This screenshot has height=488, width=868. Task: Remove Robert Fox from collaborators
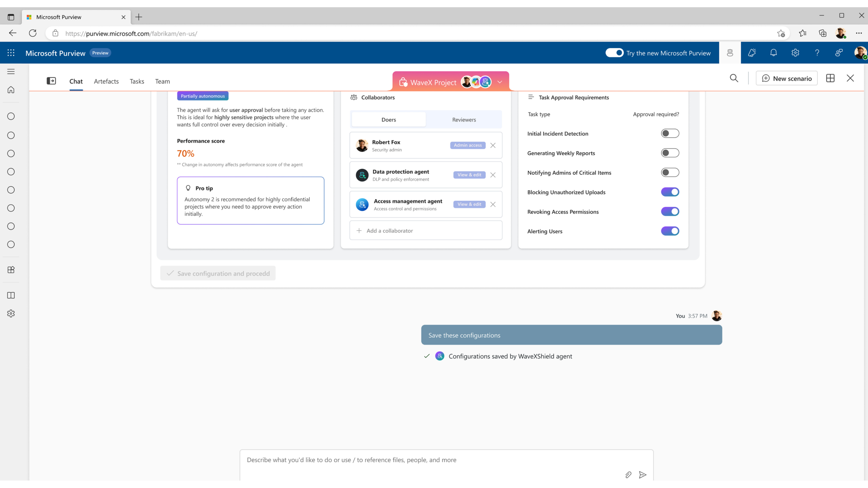pos(493,145)
